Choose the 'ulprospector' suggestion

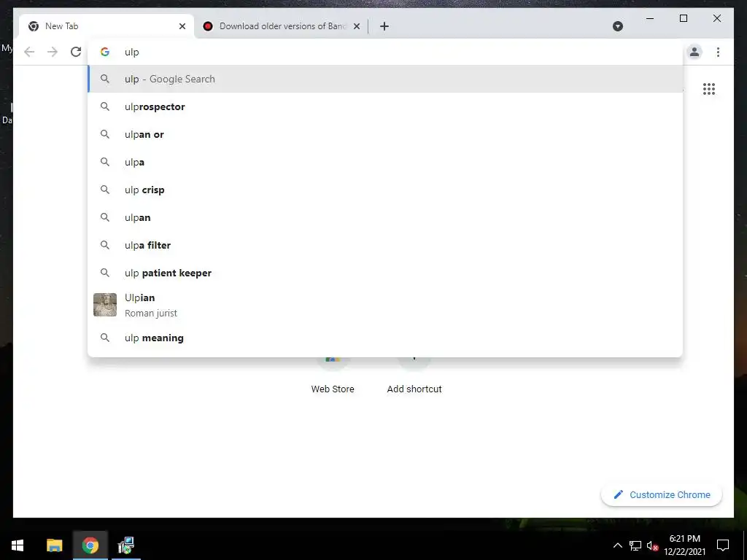coord(385,106)
